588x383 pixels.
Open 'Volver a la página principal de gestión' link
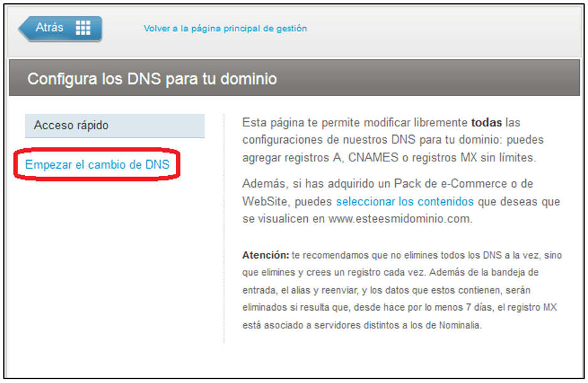point(225,28)
